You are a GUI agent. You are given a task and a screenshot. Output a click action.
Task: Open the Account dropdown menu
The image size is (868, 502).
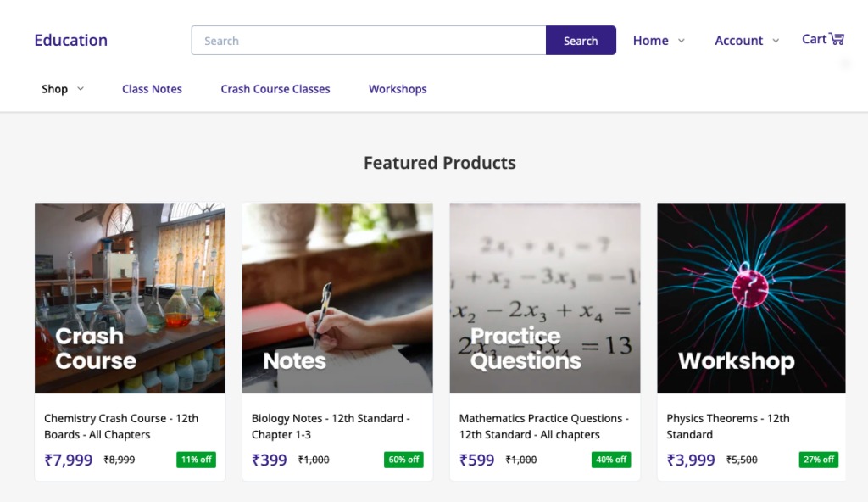[746, 41]
